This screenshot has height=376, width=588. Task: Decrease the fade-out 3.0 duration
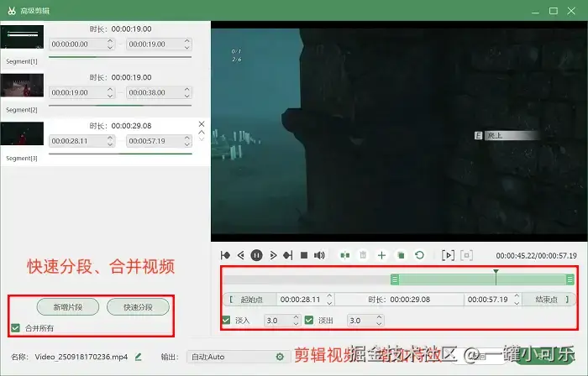[379, 324]
